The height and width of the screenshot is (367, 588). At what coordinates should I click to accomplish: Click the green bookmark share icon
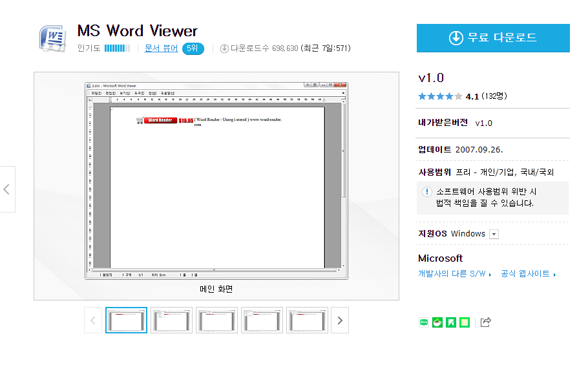pyautogui.click(x=451, y=322)
